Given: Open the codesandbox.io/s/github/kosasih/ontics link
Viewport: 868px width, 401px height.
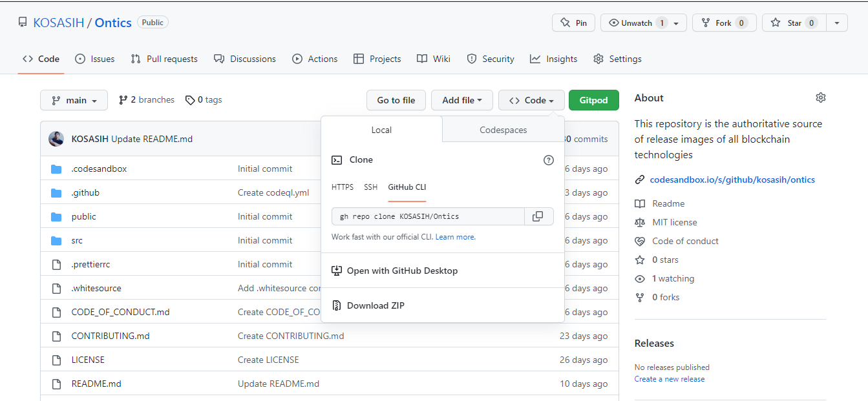Looking at the screenshot, I should point(732,180).
